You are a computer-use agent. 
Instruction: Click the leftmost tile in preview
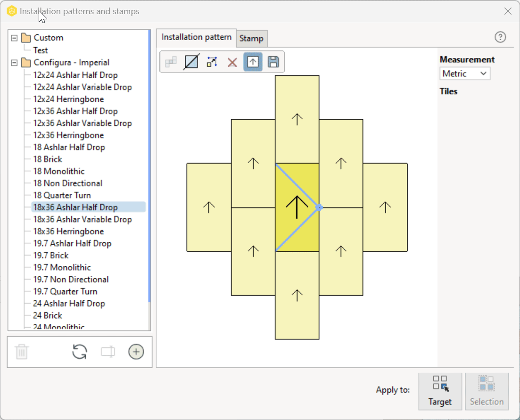(209, 207)
